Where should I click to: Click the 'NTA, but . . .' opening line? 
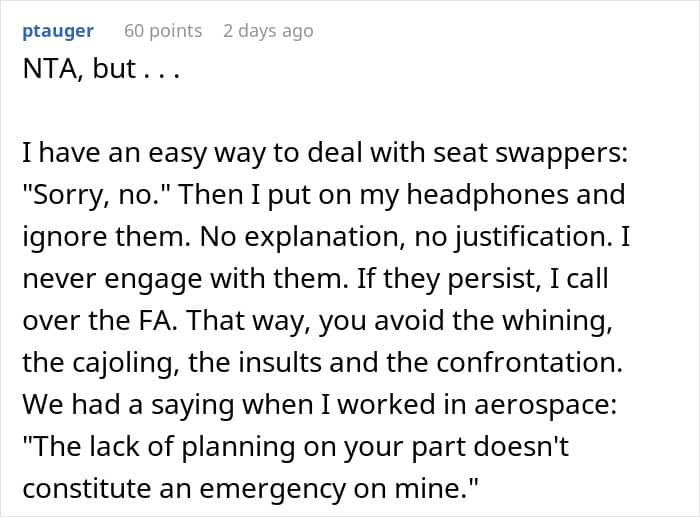[x=101, y=69]
